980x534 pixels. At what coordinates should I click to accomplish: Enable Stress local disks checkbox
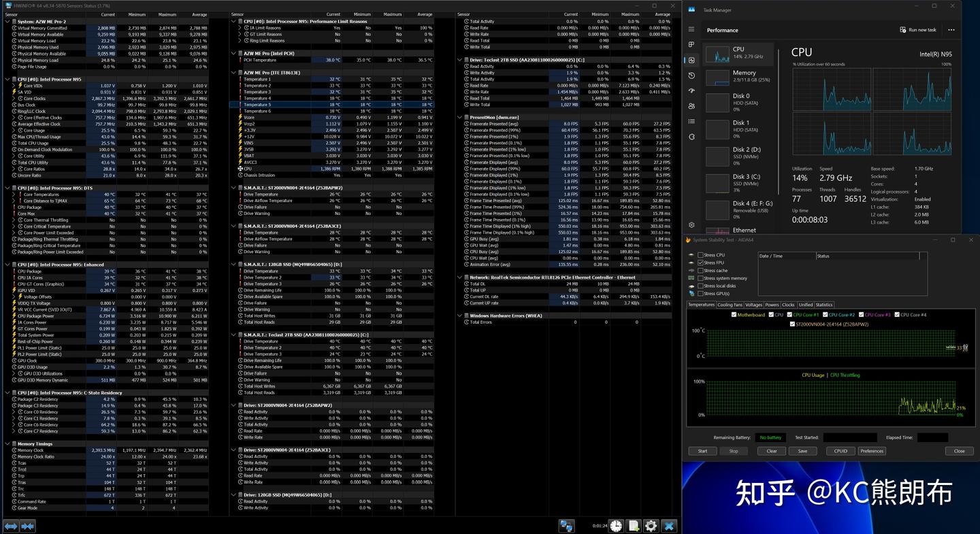(x=700, y=286)
